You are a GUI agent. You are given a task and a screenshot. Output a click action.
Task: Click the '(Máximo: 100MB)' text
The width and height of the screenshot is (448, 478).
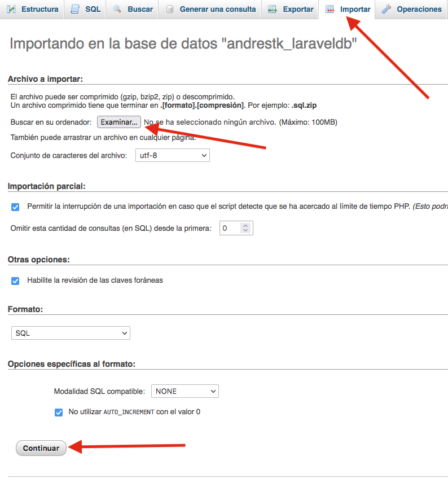(308, 122)
